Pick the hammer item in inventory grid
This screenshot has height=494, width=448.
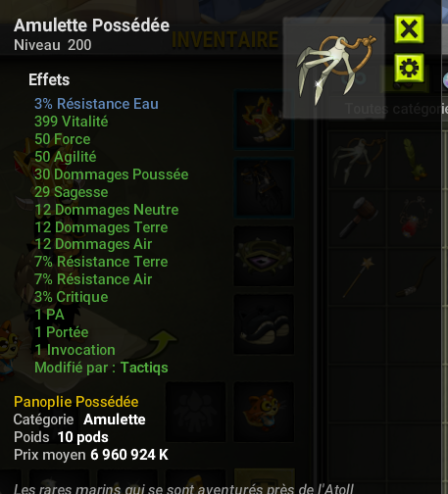[357, 218]
